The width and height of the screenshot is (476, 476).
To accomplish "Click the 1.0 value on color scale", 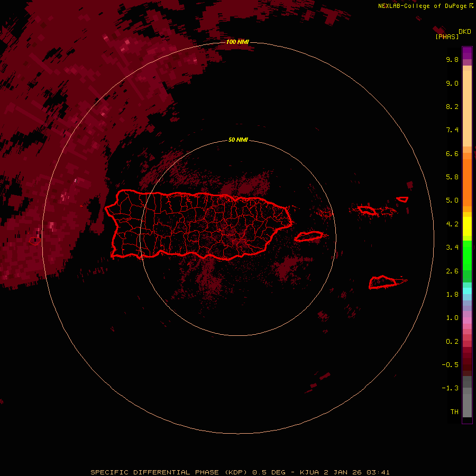I will (452, 318).
